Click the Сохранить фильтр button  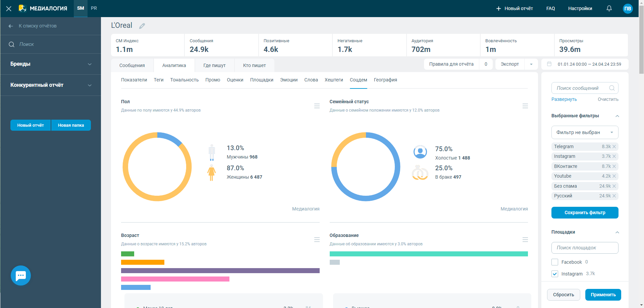tap(585, 212)
